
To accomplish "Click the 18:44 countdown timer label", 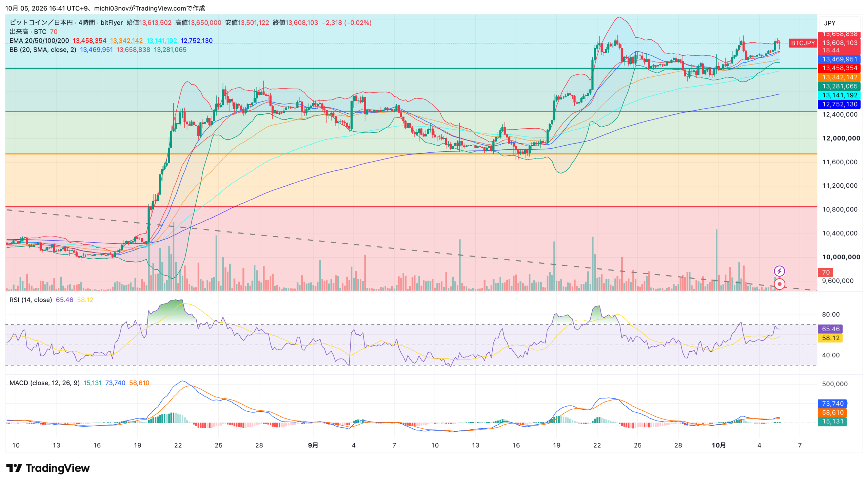I will point(831,50).
